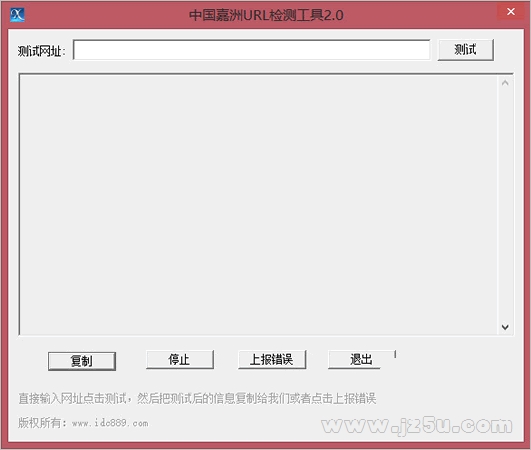Click the 测试 button
Image resolution: width=531 pixels, height=450 pixels.
pos(465,50)
